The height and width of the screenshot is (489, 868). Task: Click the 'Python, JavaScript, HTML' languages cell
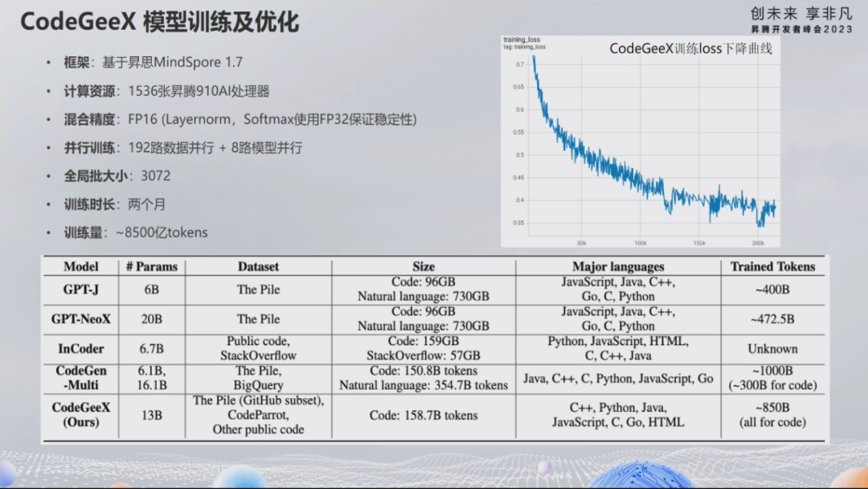point(618,348)
